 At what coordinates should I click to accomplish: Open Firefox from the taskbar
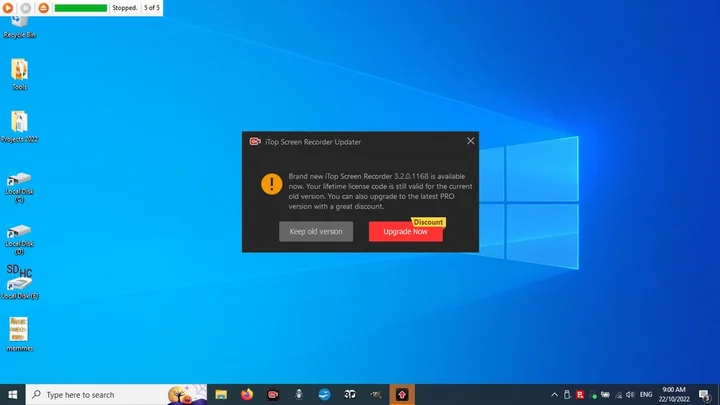click(247, 394)
